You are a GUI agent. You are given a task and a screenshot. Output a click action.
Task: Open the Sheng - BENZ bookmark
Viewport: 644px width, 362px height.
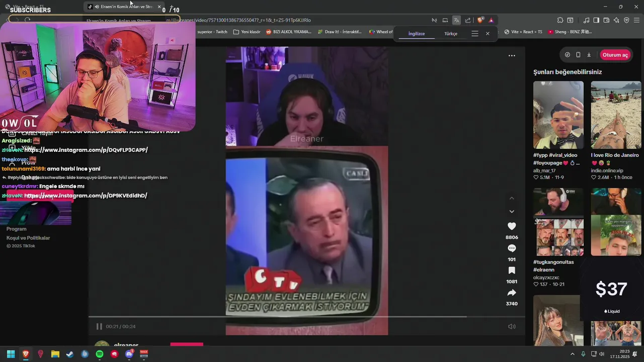(570, 32)
